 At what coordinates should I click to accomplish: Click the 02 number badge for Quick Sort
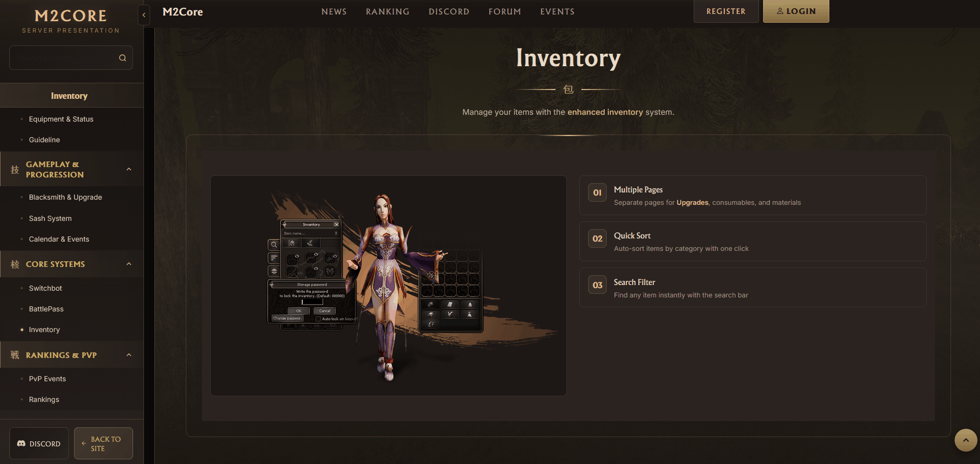click(x=597, y=238)
